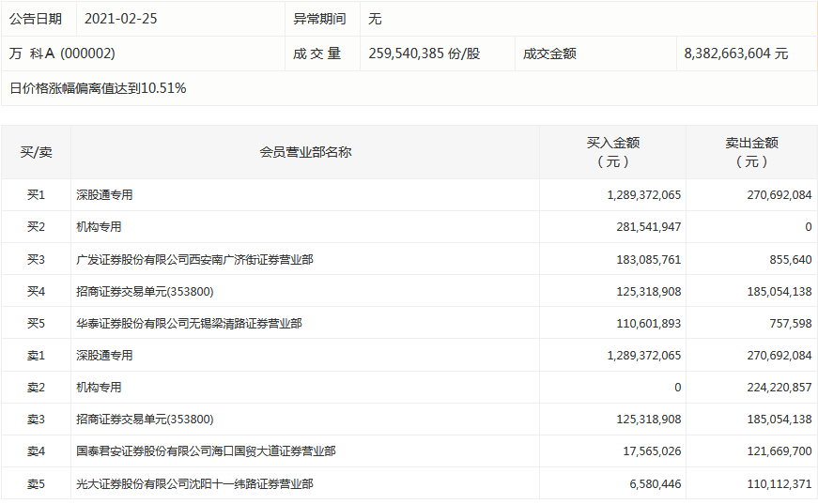Select the 成交金额 value 8,382,663,604 元

tap(735, 53)
